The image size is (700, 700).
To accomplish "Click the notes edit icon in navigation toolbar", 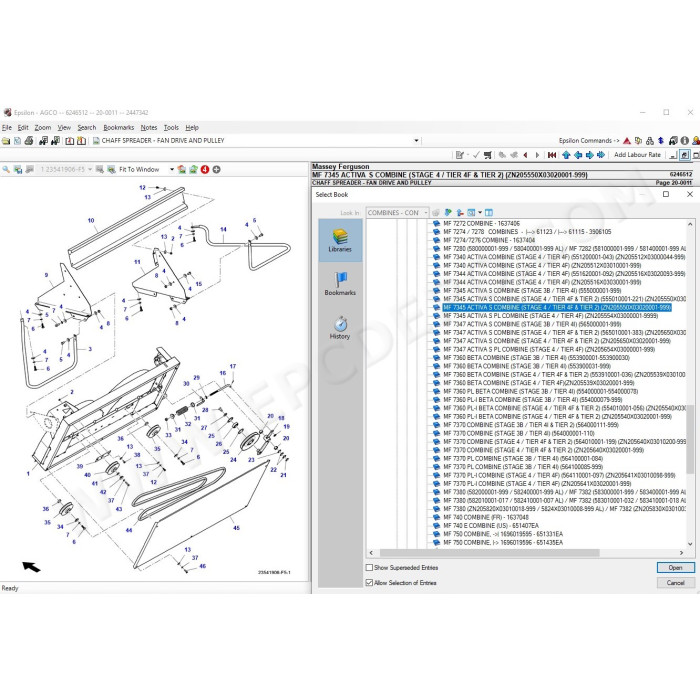I will pyautogui.click(x=459, y=155).
